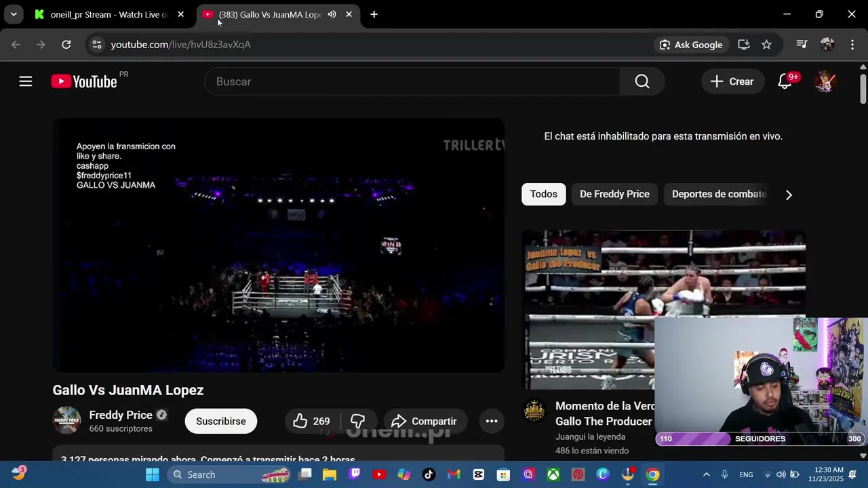The height and width of the screenshot is (488, 868).
Task: Open the Freddy Price channel name link
Action: [x=121, y=415]
